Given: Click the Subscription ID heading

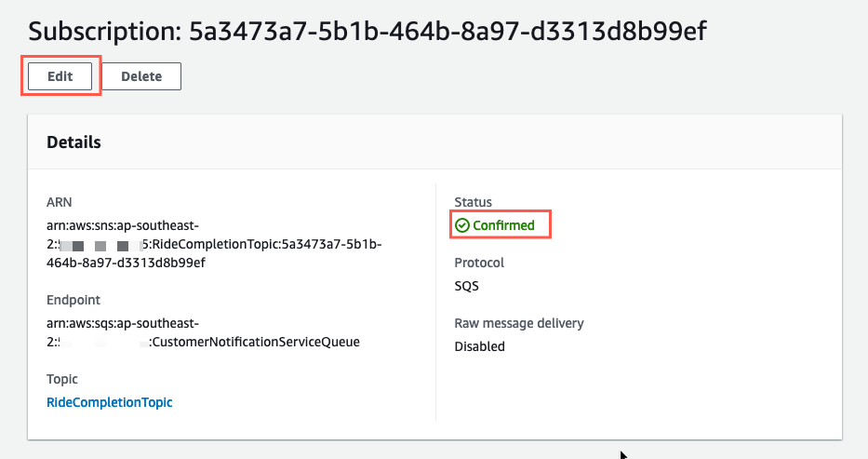Looking at the screenshot, I should pos(367,31).
